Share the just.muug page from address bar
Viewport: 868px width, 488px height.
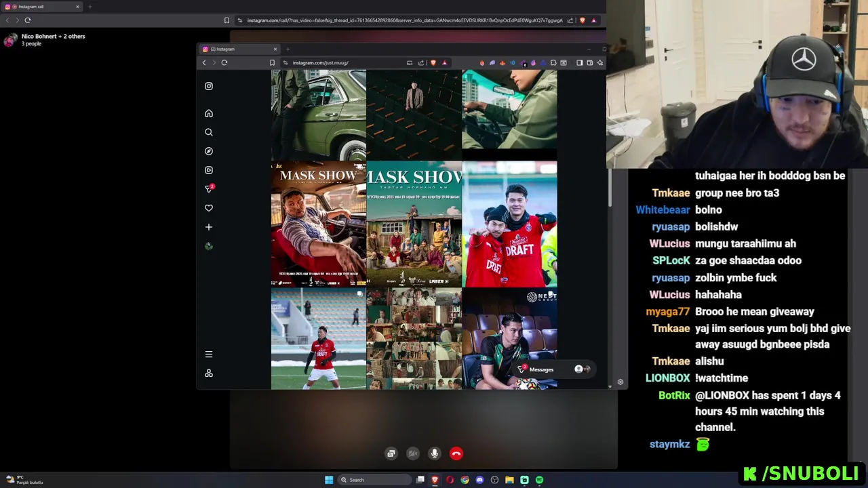click(x=421, y=62)
